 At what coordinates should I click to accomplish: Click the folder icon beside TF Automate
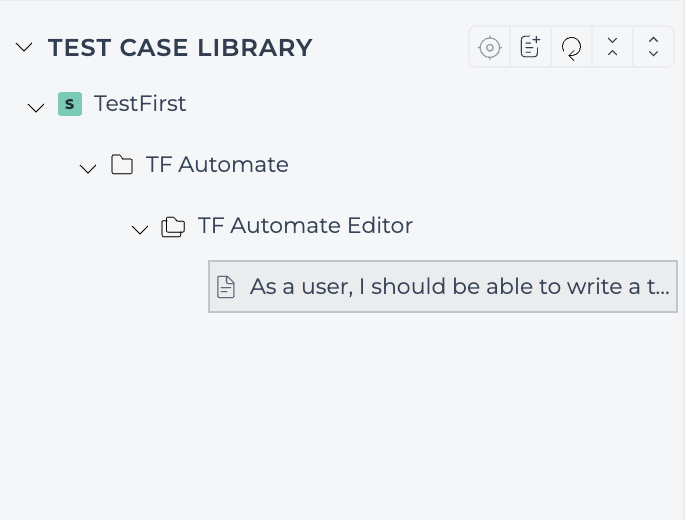tap(122, 165)
